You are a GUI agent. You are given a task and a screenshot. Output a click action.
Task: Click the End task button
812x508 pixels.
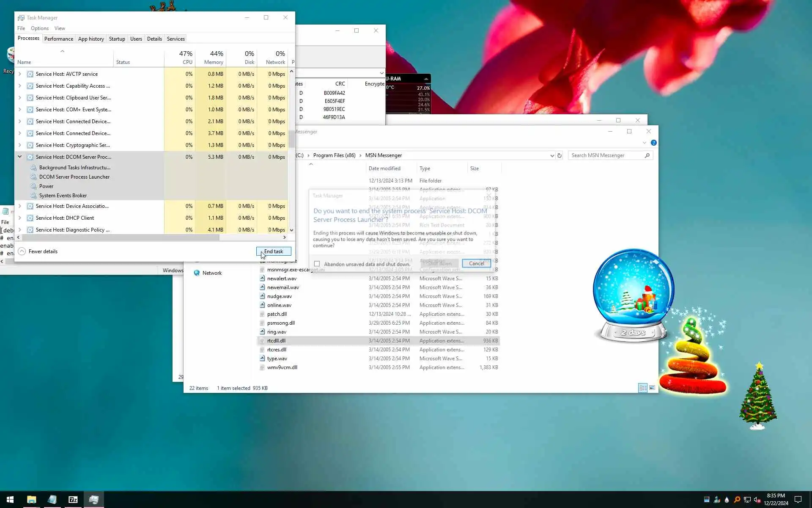point(274,251)
